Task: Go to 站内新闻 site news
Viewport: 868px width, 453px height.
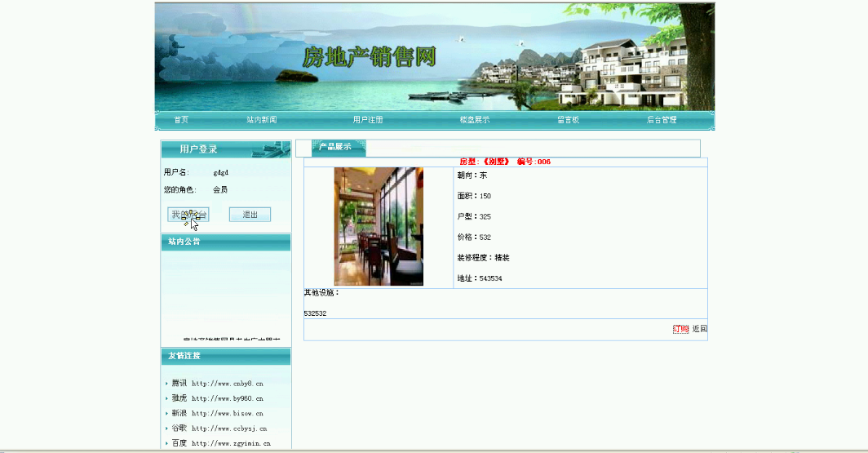Action: tap(262, 120)
